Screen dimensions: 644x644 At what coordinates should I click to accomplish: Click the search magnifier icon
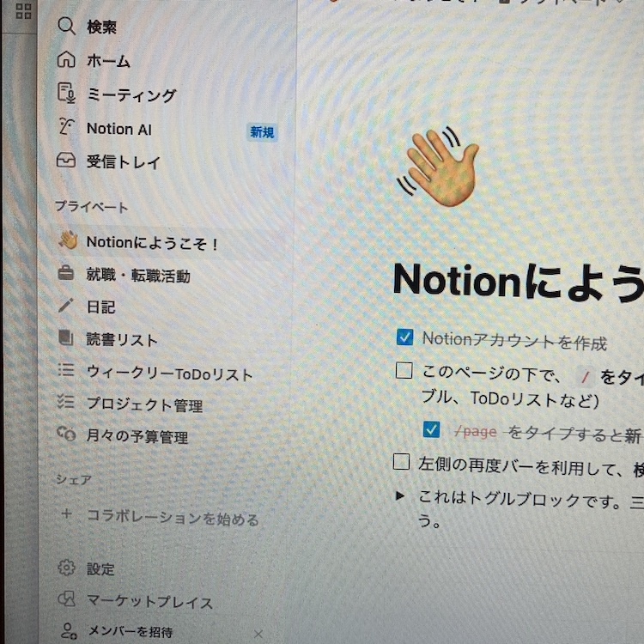[66, 27]
